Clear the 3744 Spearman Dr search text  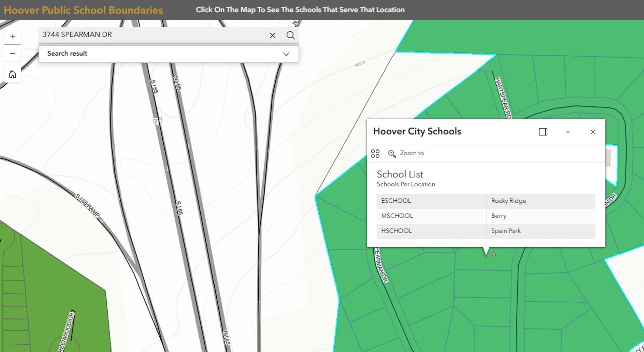click(x=272, y=35)
